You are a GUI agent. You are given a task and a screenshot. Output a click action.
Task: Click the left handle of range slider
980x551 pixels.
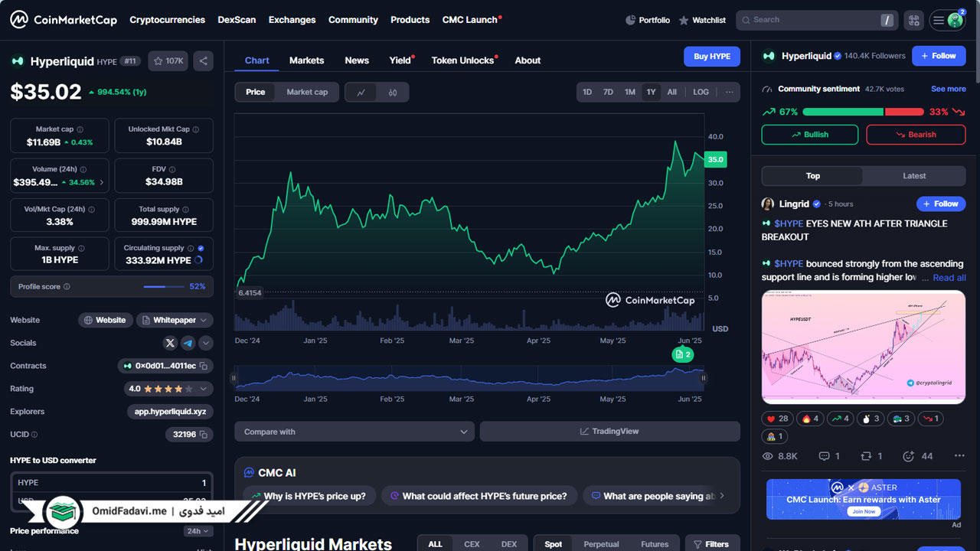[234, 378]
